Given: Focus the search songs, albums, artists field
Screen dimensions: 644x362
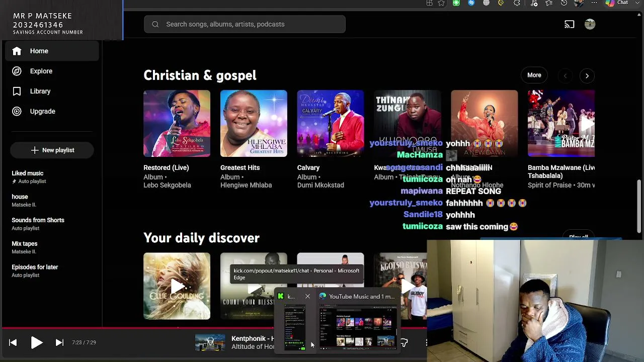Looking at the screenshot, I should point(245,24).
